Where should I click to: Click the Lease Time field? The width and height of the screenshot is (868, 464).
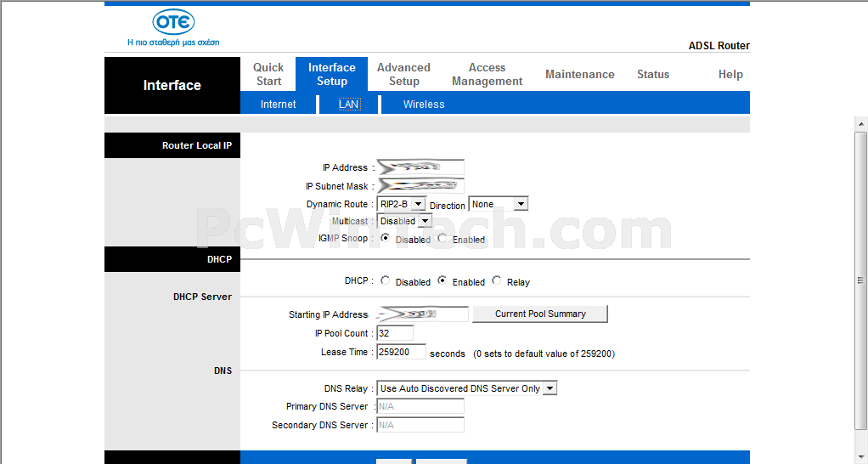401,352
